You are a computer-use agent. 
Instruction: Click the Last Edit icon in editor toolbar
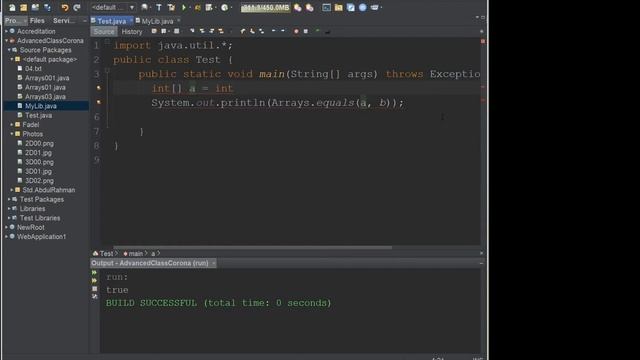point(154,31)
